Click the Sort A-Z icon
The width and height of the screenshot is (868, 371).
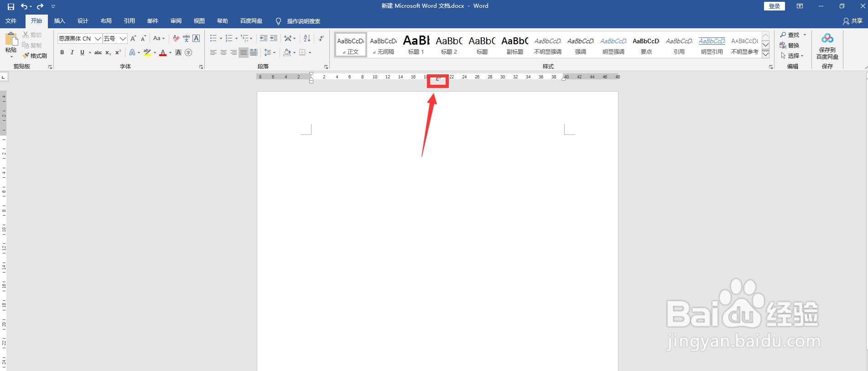[307, 38]
